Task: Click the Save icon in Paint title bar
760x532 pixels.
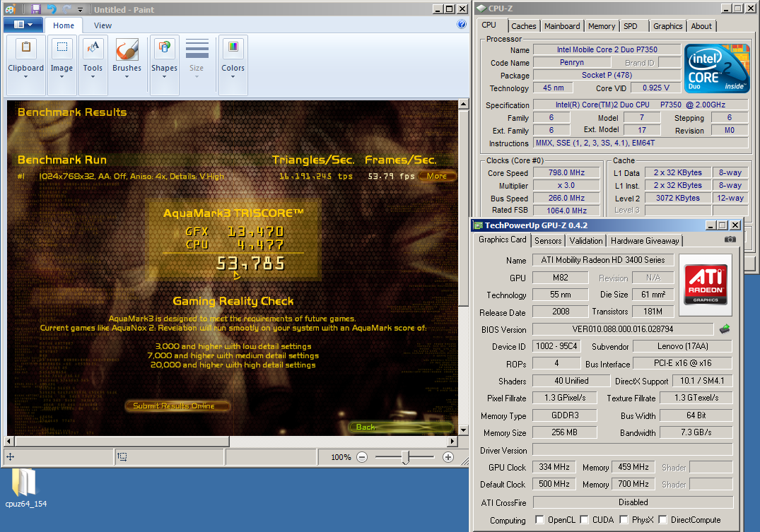Action: [x=36, y=9]
